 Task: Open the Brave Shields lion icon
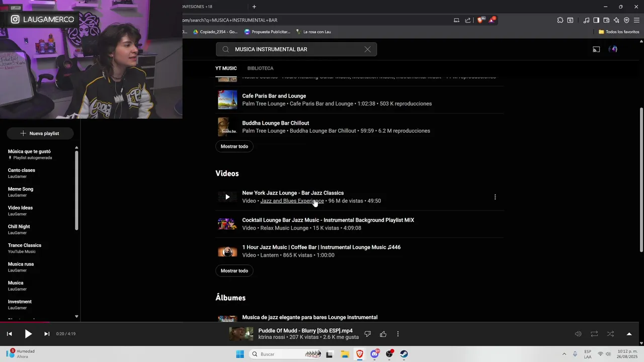[x=480, y=20]
